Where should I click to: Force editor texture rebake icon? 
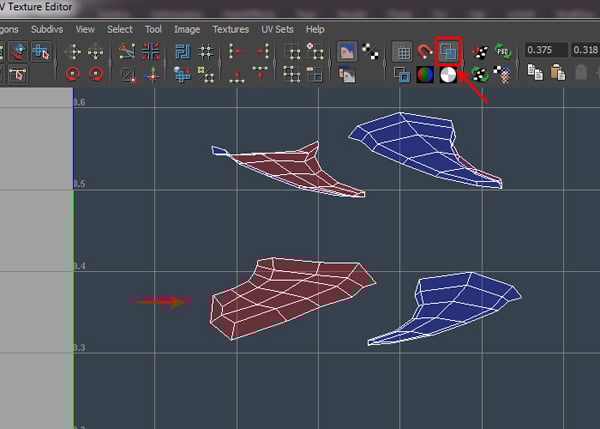pos(479,74)
